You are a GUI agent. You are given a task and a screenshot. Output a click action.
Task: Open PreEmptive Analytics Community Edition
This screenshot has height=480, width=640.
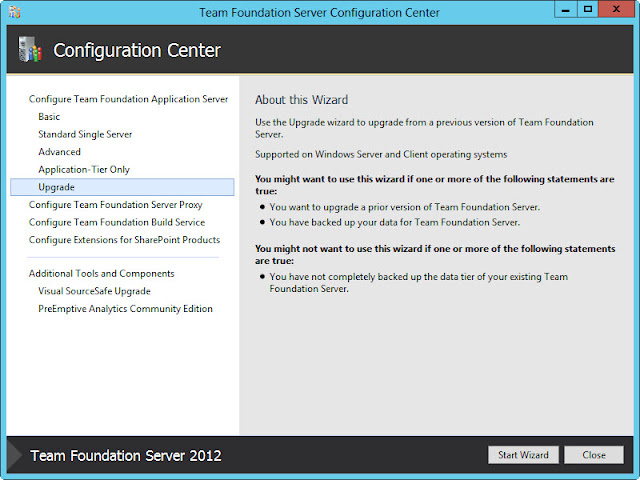click(125, 309)
